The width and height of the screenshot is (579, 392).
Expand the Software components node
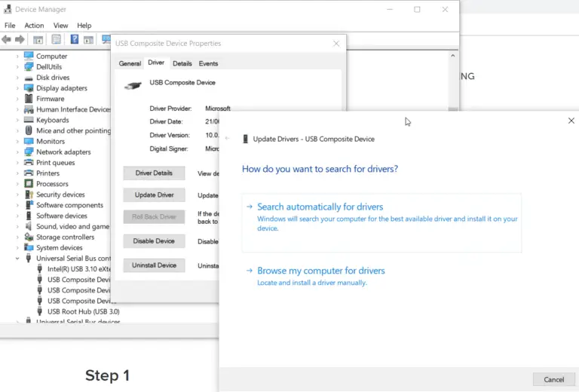(x=17, y=205)
